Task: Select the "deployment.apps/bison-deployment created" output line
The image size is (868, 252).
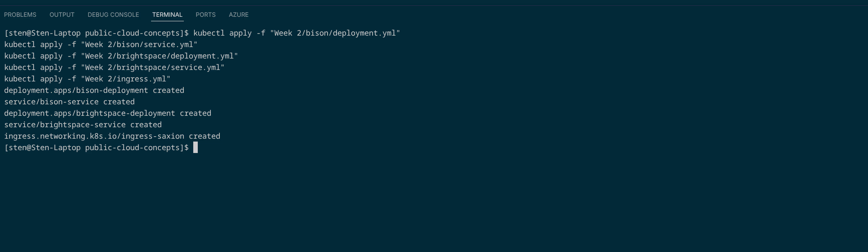Action: [94, 90]
